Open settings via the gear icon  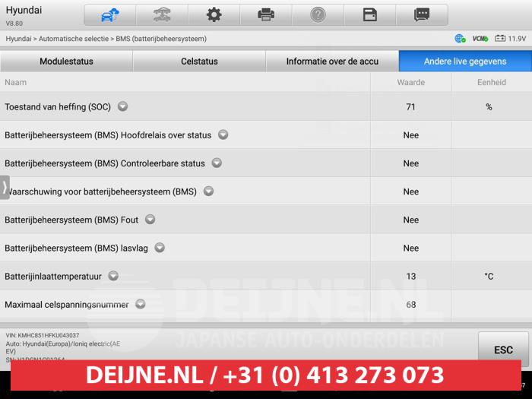point(214,14)
